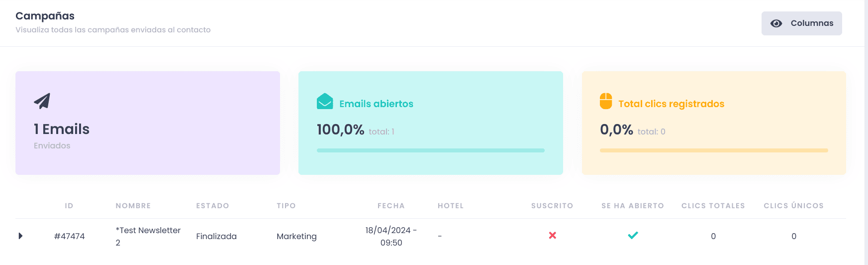Screen dimensions: 868x265
Task: Click the eye icon in Columnas button
Action: 776,23
